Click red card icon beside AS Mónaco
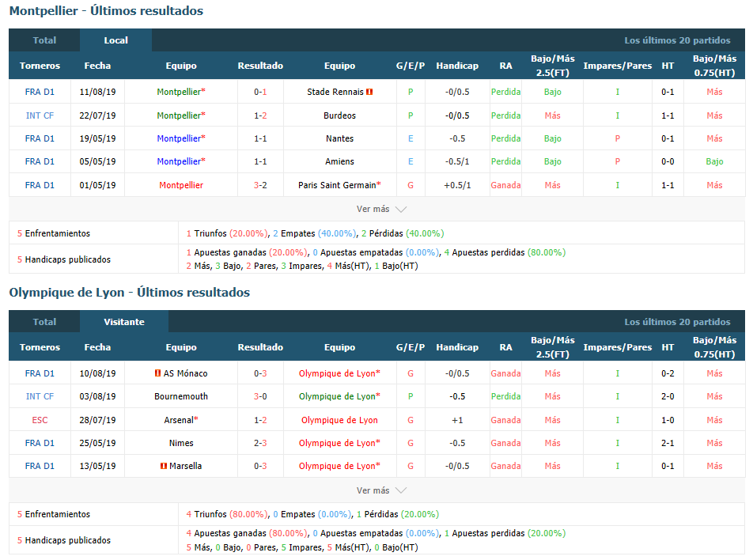753x560 pixels. click(x=157, y=373)
